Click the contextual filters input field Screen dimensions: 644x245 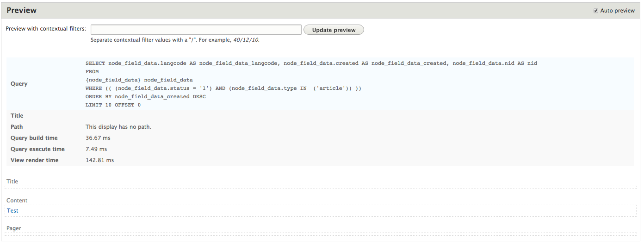tap(196, 30)
